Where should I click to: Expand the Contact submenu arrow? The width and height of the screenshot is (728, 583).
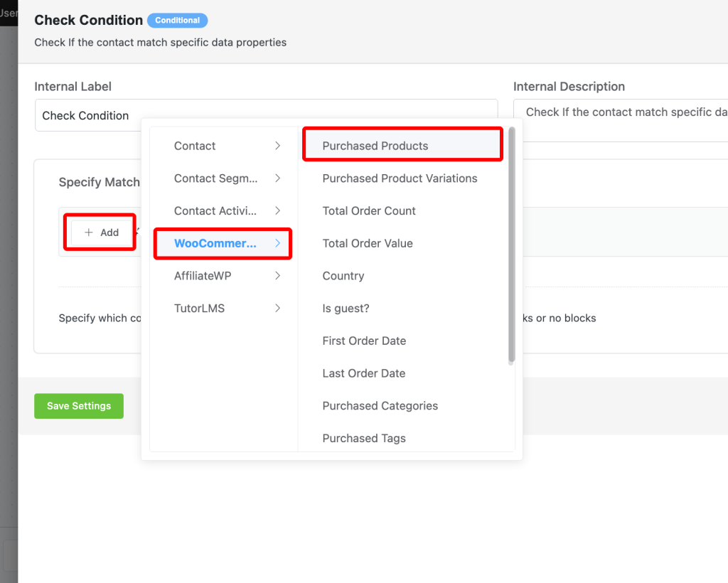(277, 146)
